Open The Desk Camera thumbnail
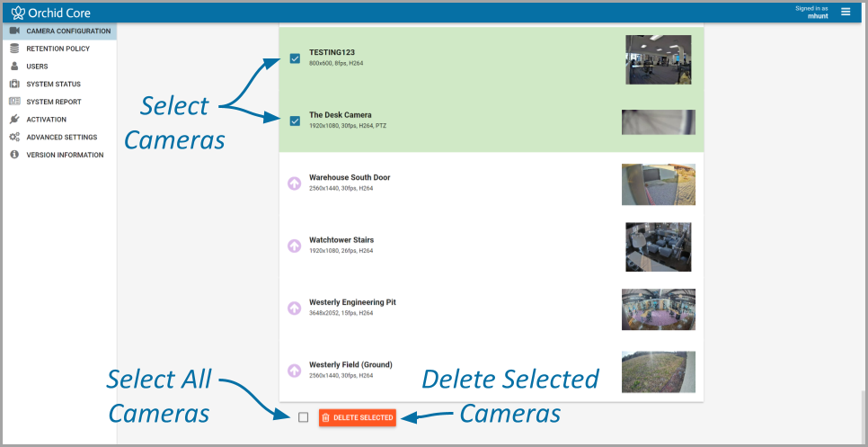The height and width of the screenshot is (447, 868). pyautogui.click(x=659, y=121)
